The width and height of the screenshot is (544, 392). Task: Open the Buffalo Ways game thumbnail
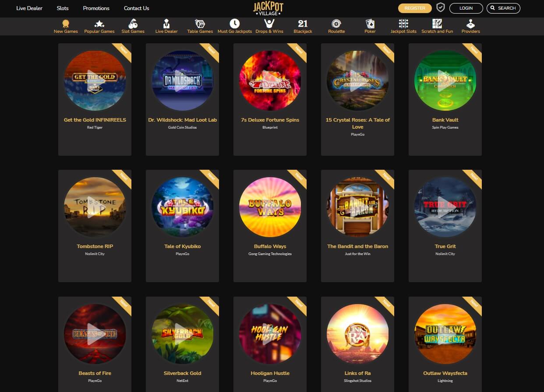pyautogui.click(x=270, y=207)
